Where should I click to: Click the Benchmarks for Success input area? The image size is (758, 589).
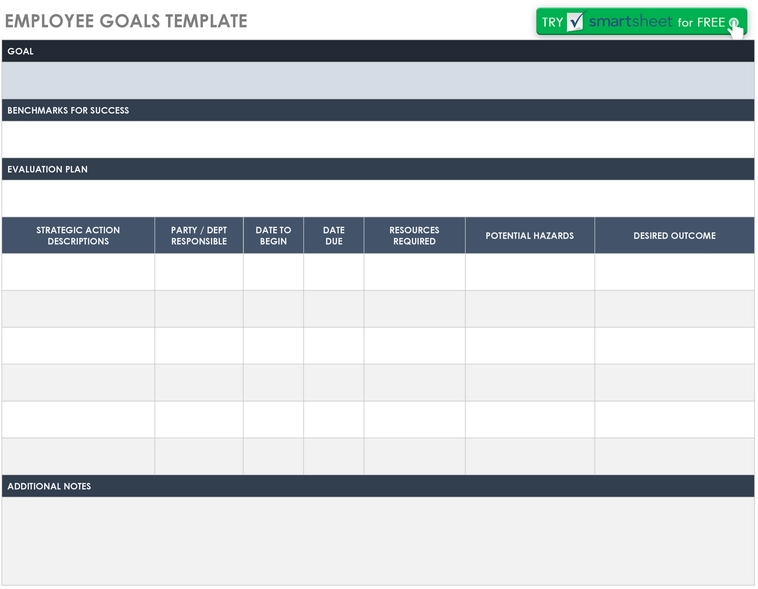378,139
